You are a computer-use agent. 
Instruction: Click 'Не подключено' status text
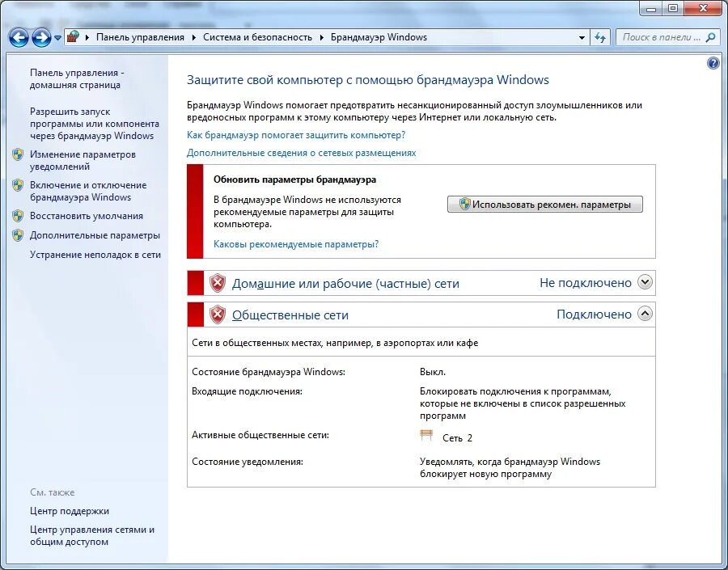point(586,283)
